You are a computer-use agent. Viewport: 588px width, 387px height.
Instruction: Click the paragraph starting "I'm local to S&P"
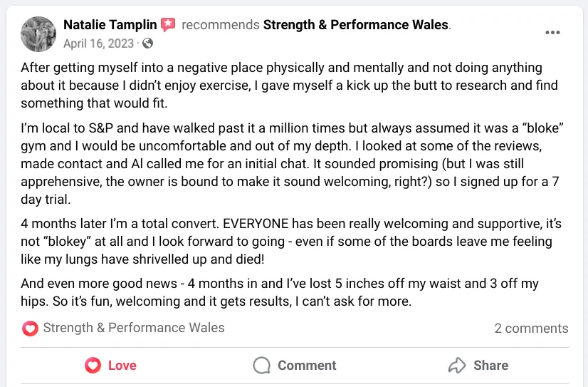(x=289, y=164)
